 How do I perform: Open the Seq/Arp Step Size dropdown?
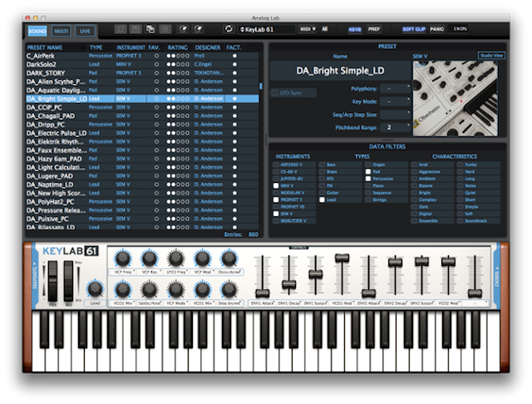(x=396, y=115)
